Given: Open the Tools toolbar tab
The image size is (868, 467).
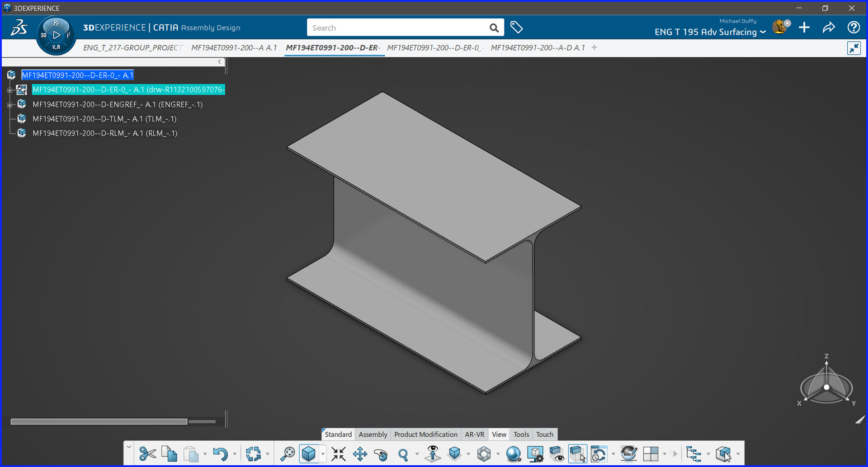Looking at the screenshot, I should (521, 434).
